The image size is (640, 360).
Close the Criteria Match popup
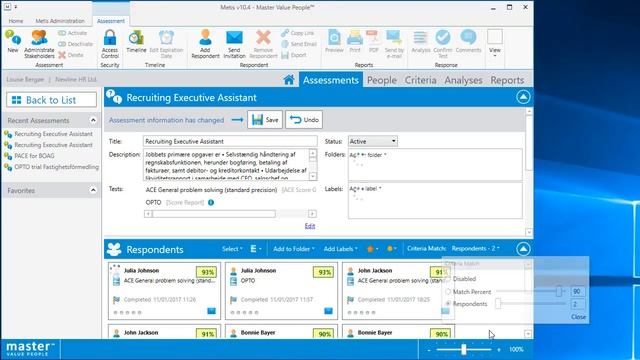(x=578, y=317)
